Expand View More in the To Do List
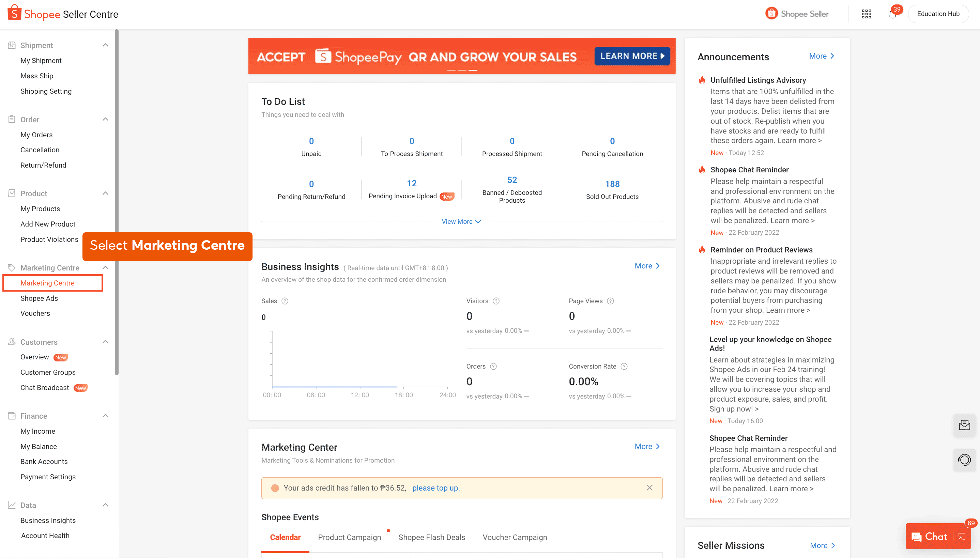Screen dimensions: 980x558 [461, 221]
